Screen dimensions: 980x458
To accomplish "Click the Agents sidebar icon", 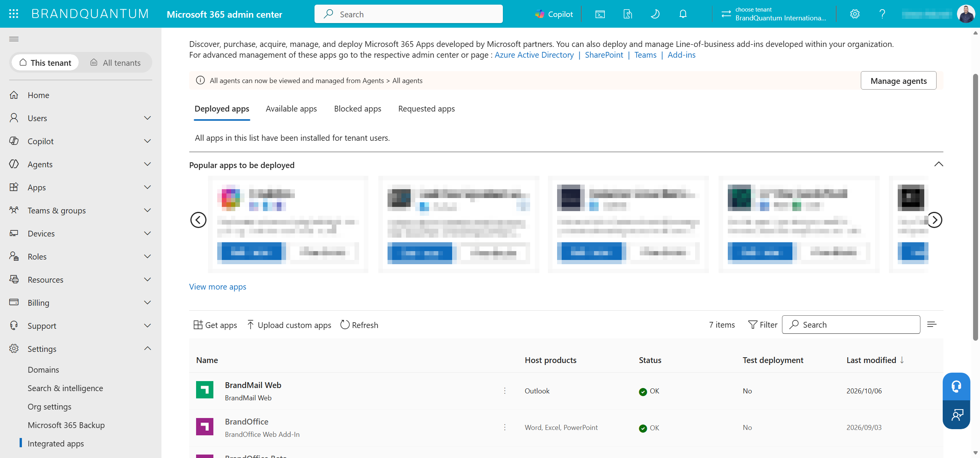I will click(14, 164).
